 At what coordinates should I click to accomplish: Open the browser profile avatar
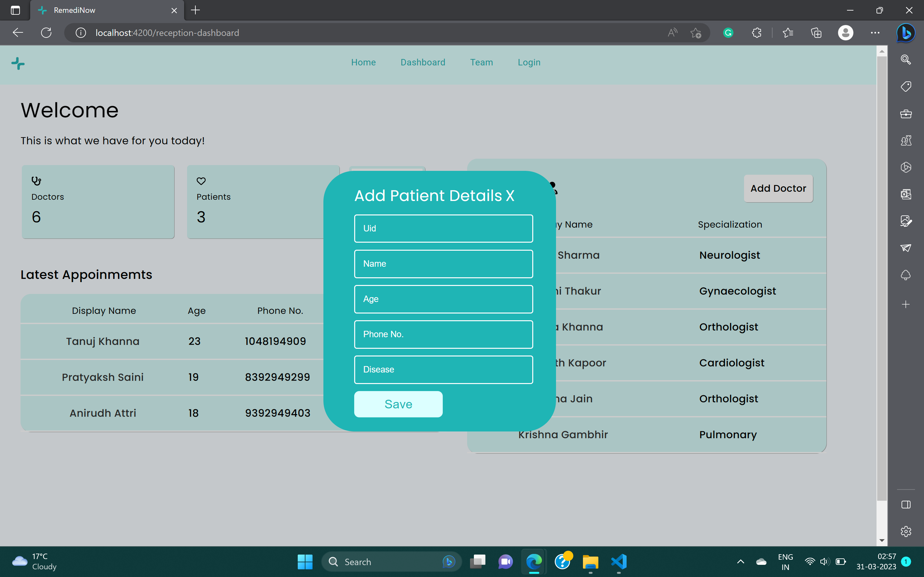click(x=845, y=33)
